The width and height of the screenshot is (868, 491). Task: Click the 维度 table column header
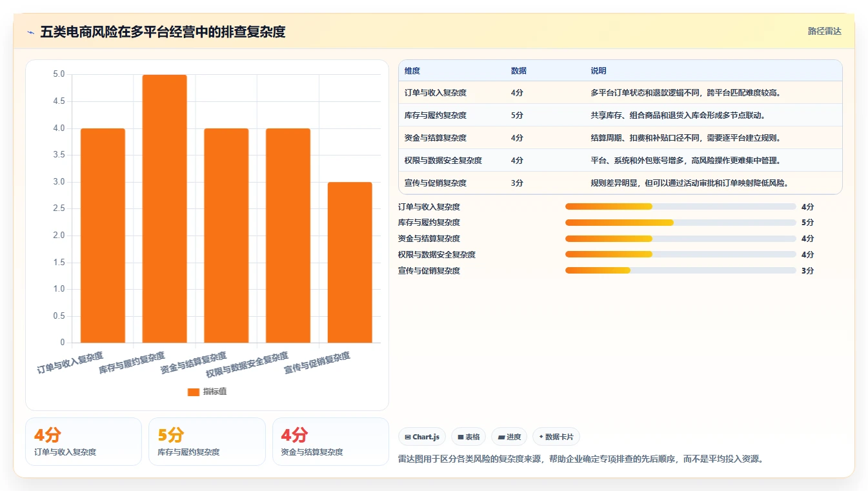pyautogui.click(x=412, y=71)
